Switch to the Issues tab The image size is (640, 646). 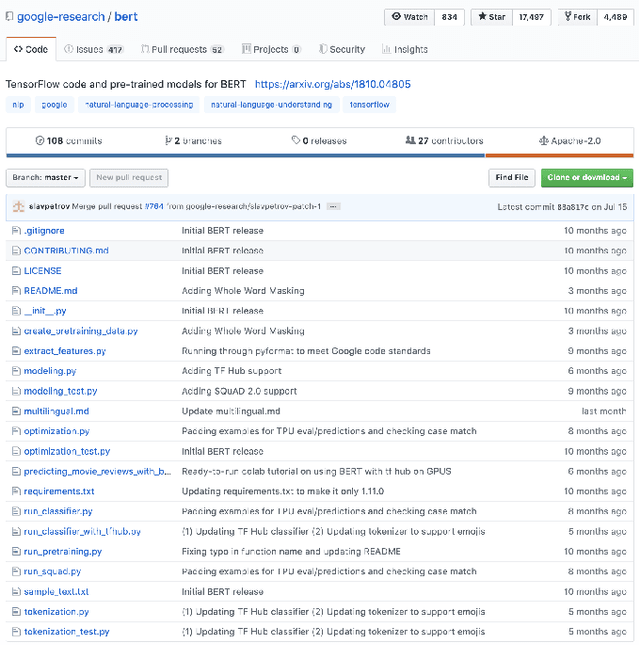point(93,49)
